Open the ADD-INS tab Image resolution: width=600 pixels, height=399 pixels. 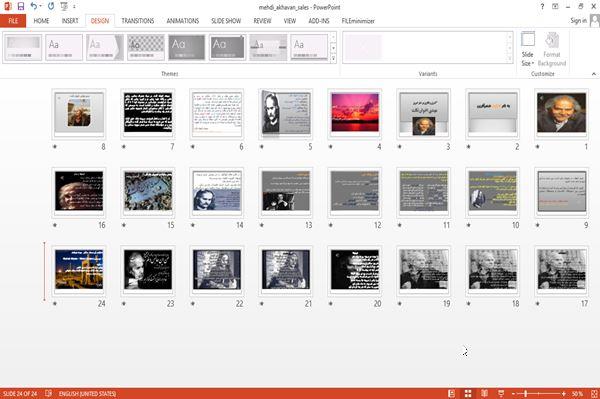[x=319, y=21]
